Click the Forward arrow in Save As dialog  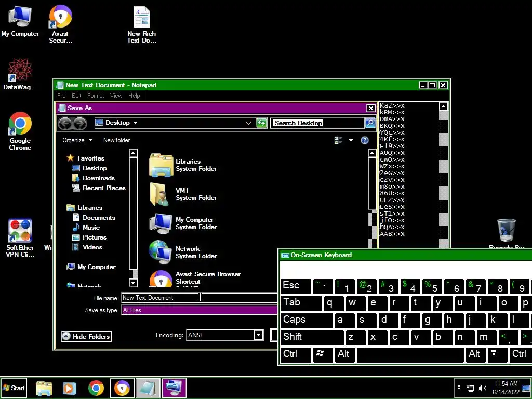(79, 123)
